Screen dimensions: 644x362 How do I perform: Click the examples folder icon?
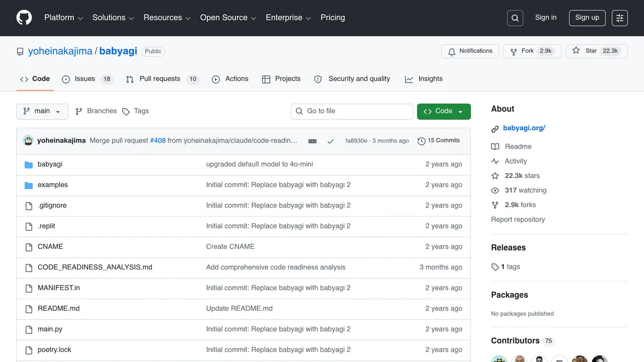pos(29,185)
